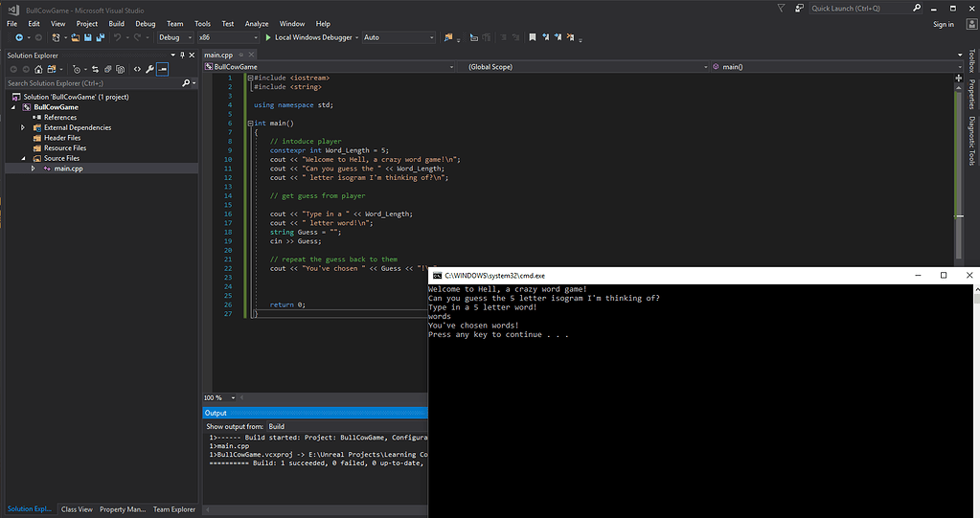Select main.cpp in Solution Explorer
This screenshot has height=518, width=980.
(x=68, y=169)
